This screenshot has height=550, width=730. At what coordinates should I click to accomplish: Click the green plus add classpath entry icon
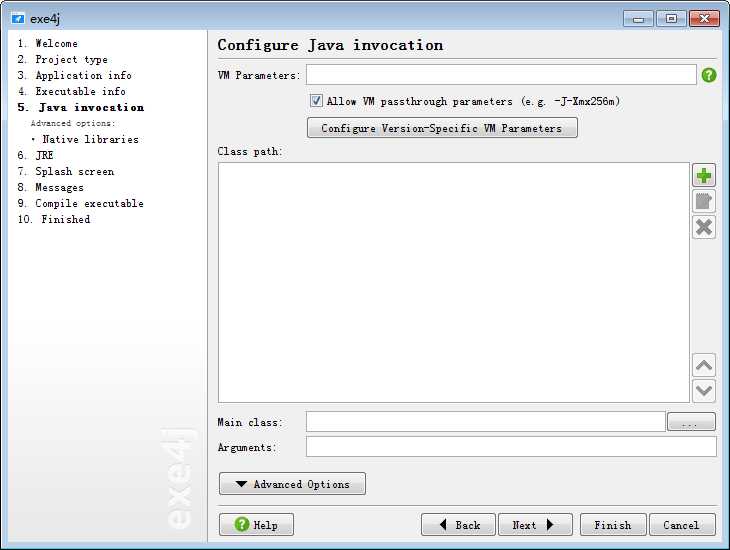[703, 176]
